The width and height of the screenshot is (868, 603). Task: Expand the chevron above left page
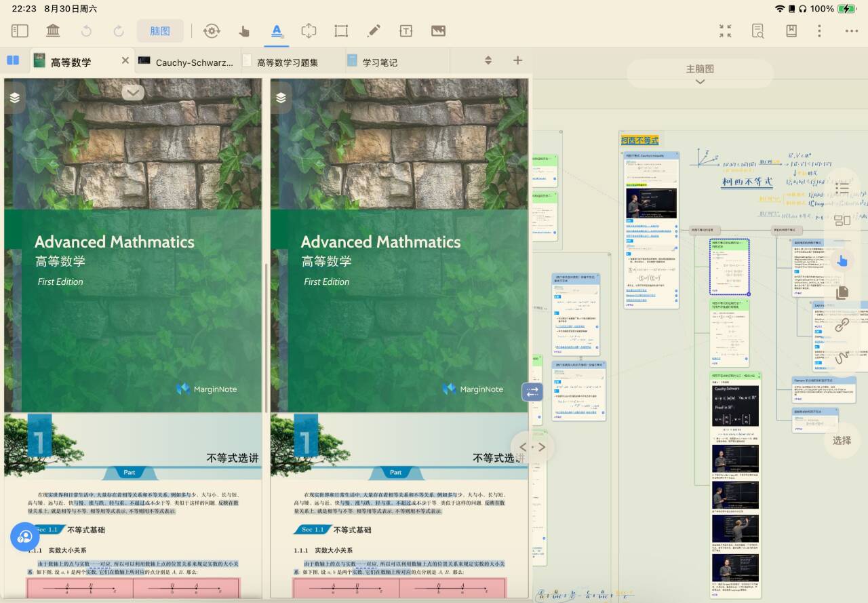(x=133, y=92)
